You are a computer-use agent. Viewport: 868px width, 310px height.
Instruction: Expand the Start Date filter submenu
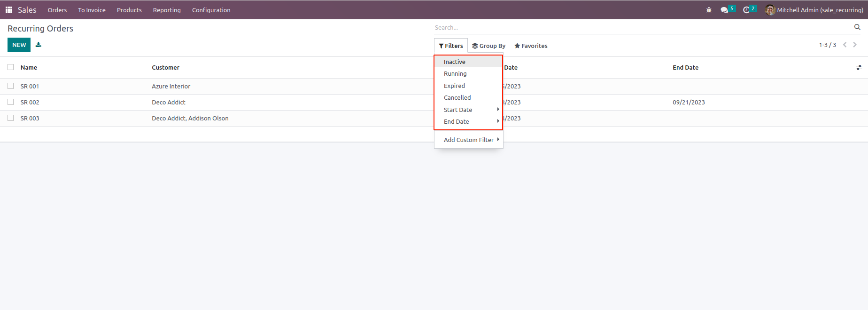click(468, 110)
